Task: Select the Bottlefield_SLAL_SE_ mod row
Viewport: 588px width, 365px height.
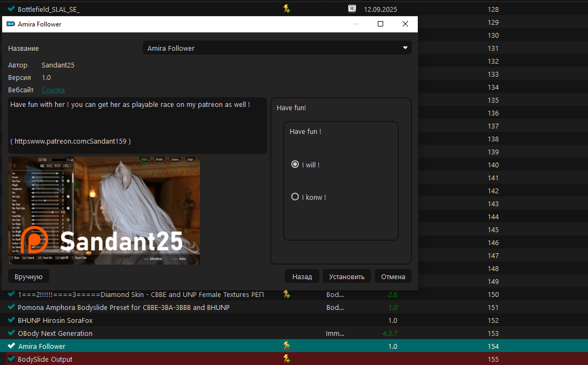Action: tap(294, 9)
